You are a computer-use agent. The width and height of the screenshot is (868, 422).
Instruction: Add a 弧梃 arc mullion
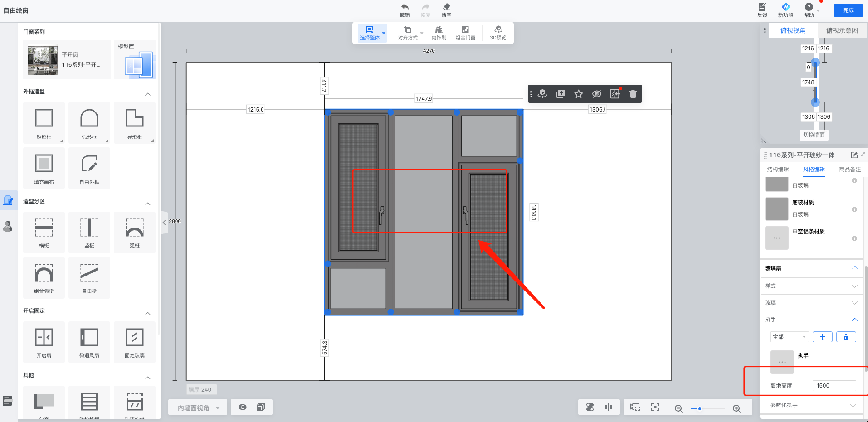(x=135, y=233)
